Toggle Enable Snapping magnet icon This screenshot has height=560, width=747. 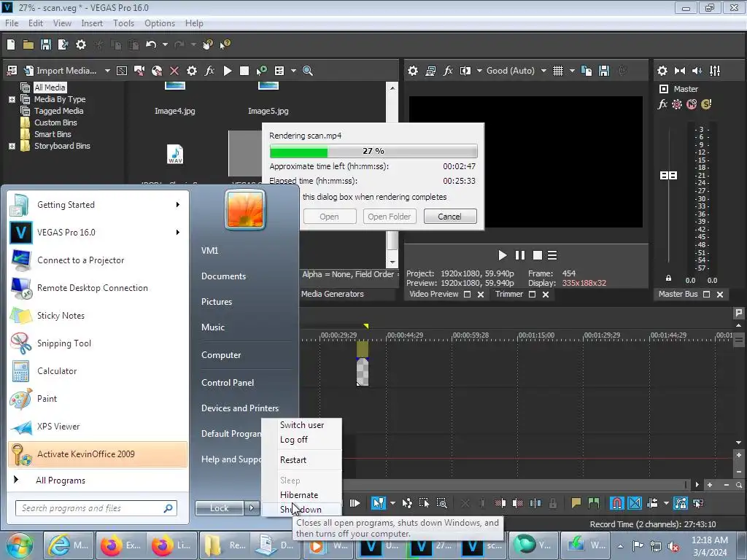tap(616, 503)
